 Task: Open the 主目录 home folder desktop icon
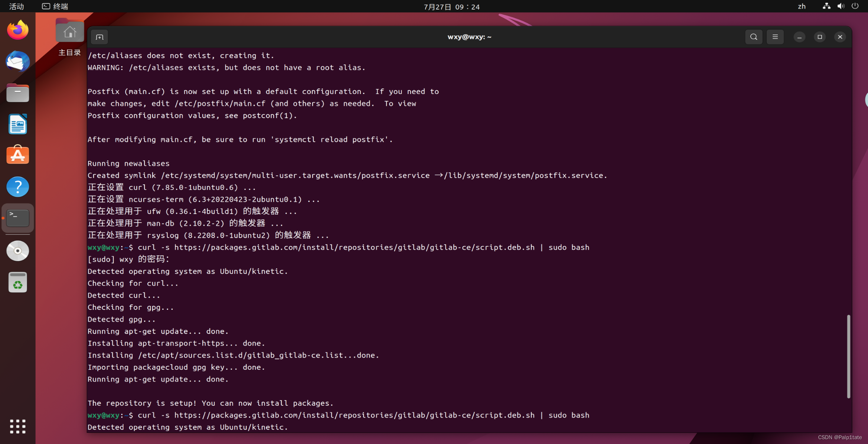pyautogui.click(x=69, y=38)
